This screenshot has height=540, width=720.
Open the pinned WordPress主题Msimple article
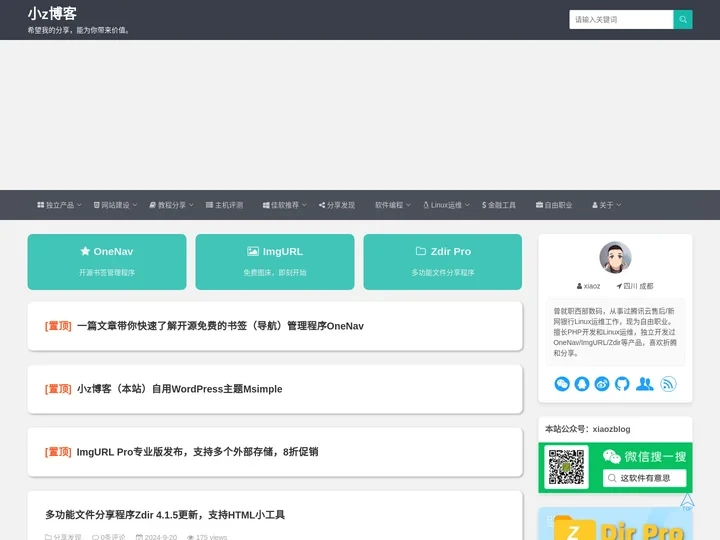coord(180,389)
